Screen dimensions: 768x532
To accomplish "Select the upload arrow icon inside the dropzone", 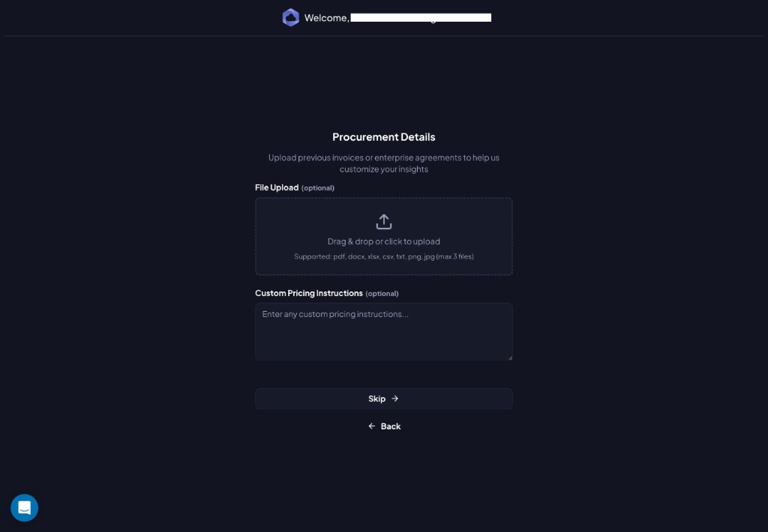I will pyautogui.click(x=384, y=221).
